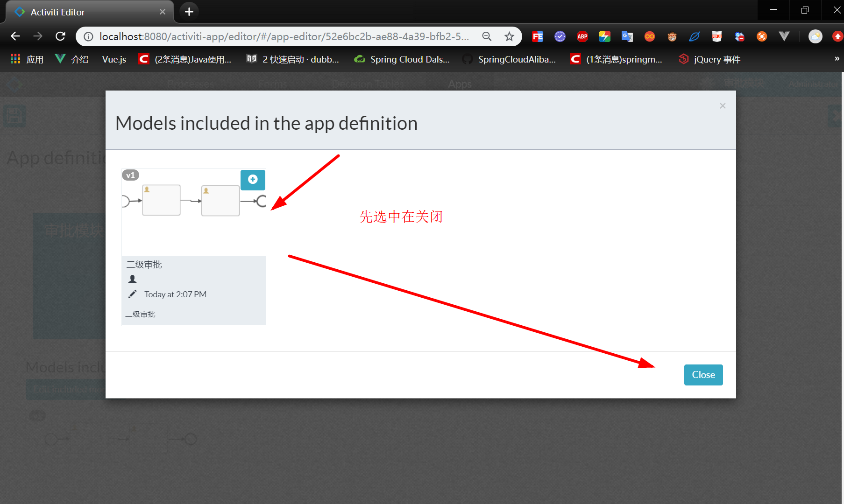This screenshot has width=844, height=504.
Task: Select the Activiti Editor browser tab
Action: pyautogui.click(x=89, y=12)
